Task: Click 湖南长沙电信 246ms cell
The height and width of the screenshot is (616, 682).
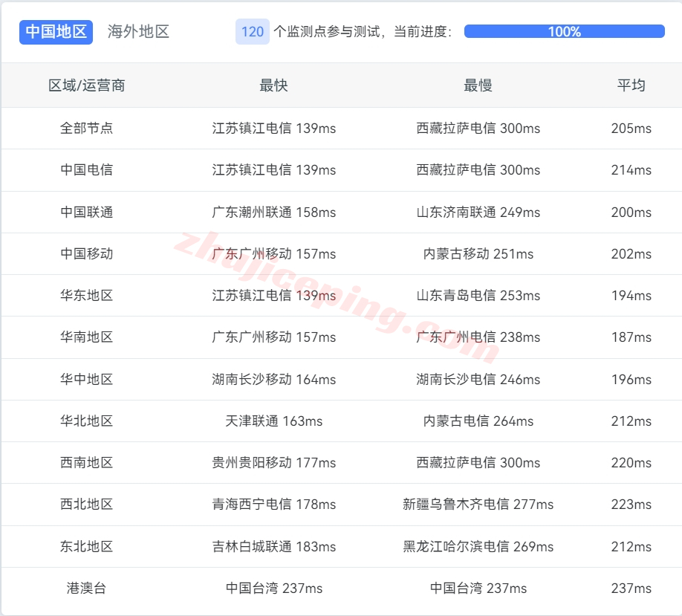Action: click(x=478, y=380)
